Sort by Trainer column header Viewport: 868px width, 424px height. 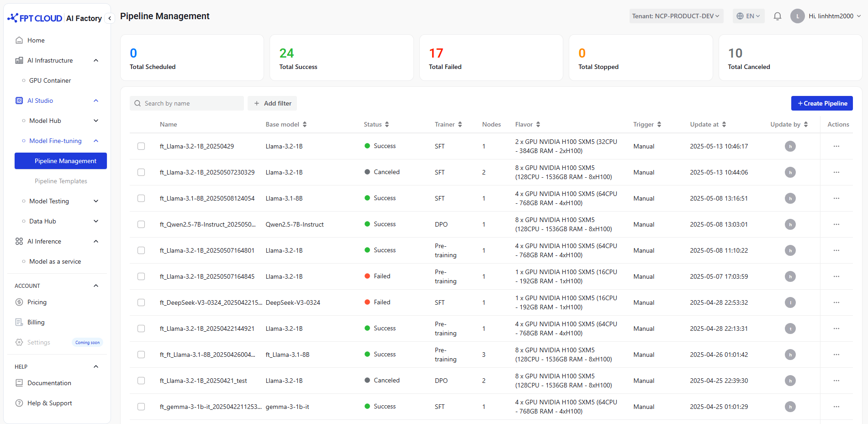[448, 124]
